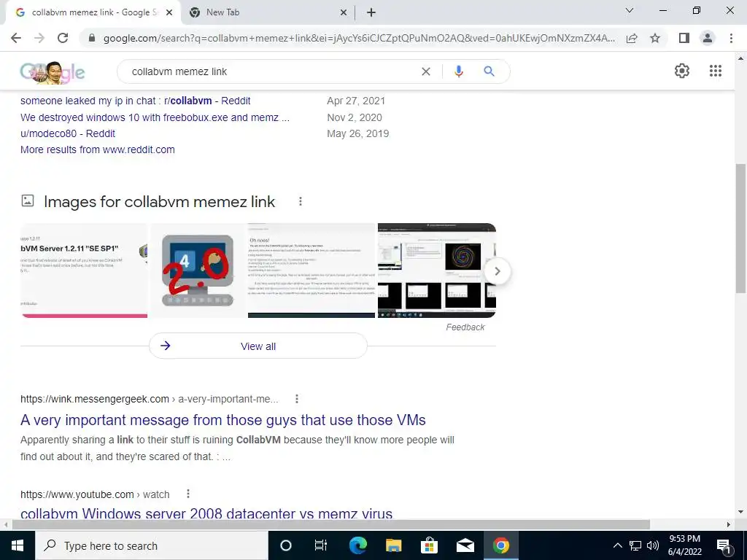
Task: Click the Feedback link under images
Action: (465, 327)
